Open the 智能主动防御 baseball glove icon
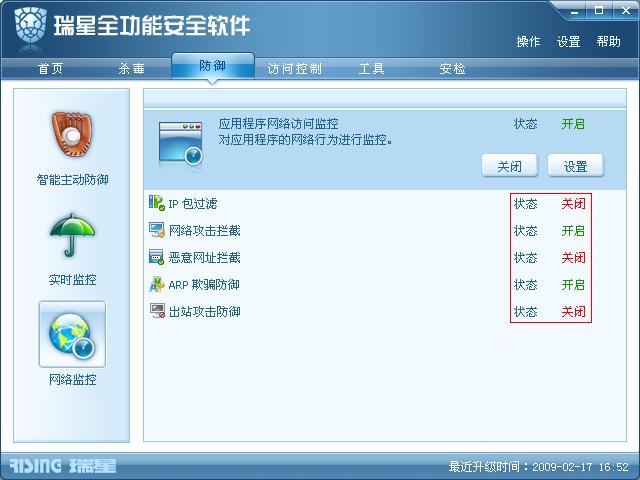This screenshot has width=640, height=480. click(72, 134)
